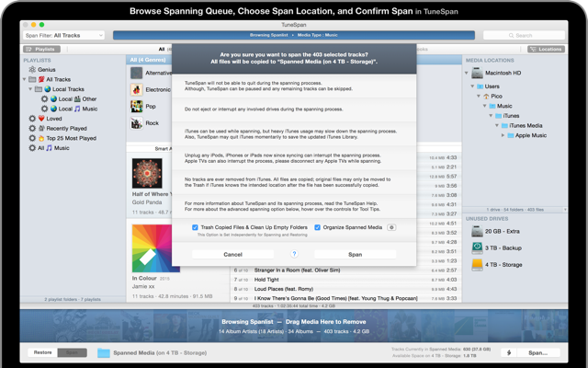Click the 20 GB - Extra drive icon
Image resolution: width=588 pixels, height=368 pixels.
(x=477, y=232)
